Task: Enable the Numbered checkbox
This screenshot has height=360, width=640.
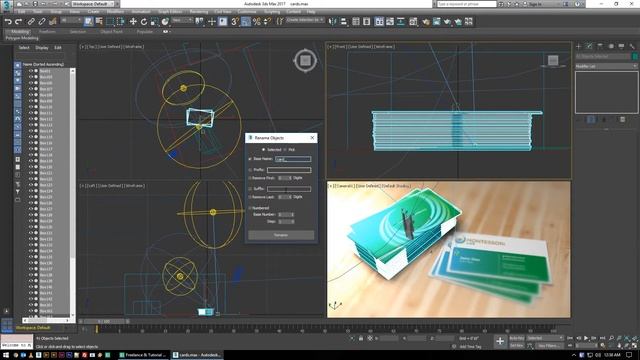Action: 250,208
